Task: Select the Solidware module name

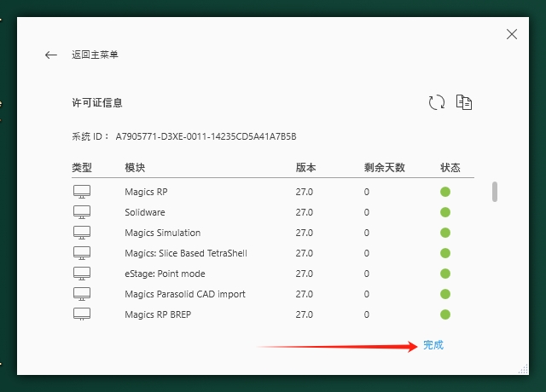Action: pyautogui.click(x=145, y=212)
